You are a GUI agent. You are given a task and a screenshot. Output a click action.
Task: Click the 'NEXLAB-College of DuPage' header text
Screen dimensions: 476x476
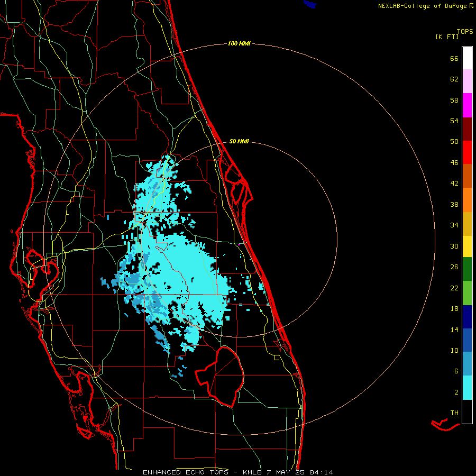point(422,6)
